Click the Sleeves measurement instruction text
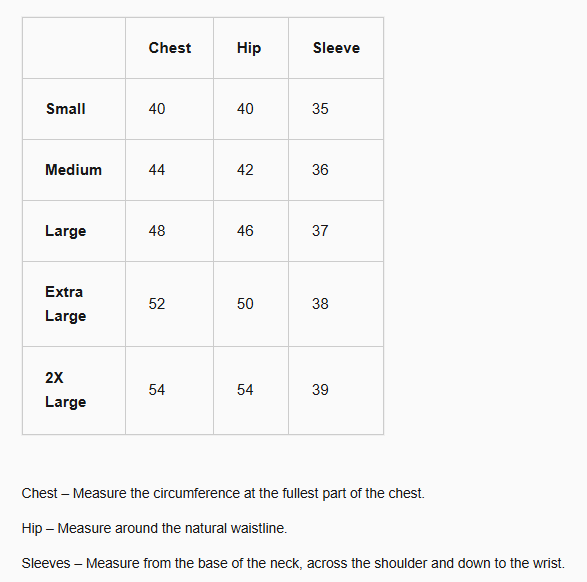587x582 pixels. click(x=293, y=563)
